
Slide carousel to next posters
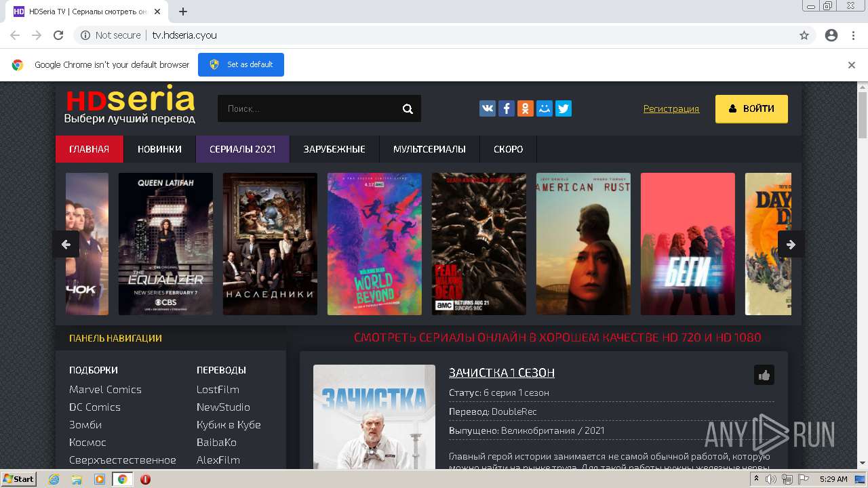[x=791, y=245]
